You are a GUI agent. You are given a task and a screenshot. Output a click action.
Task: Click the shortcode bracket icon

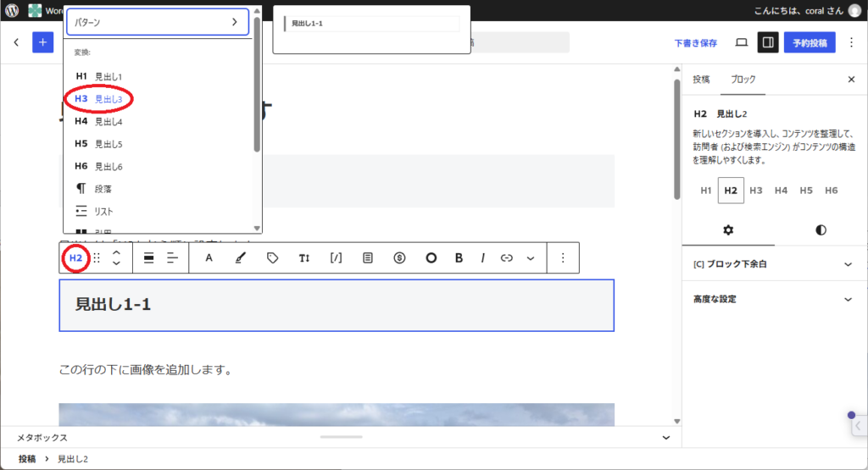point(336,257)
